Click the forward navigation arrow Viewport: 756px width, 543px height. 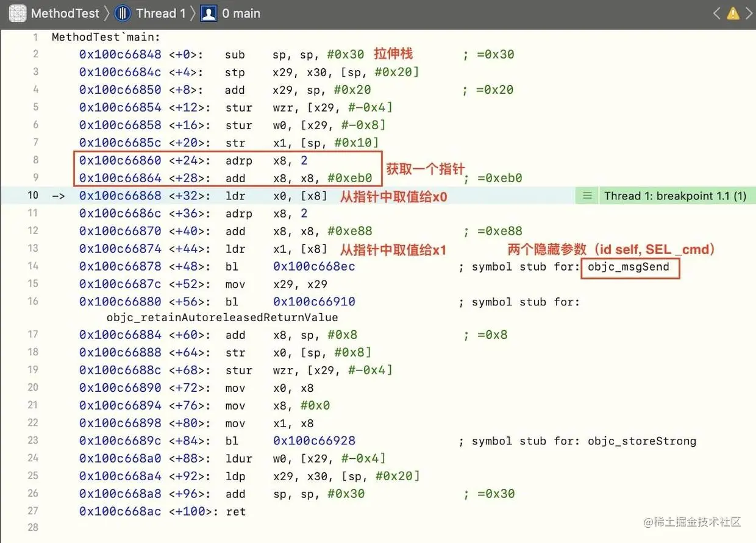[749, 12]
